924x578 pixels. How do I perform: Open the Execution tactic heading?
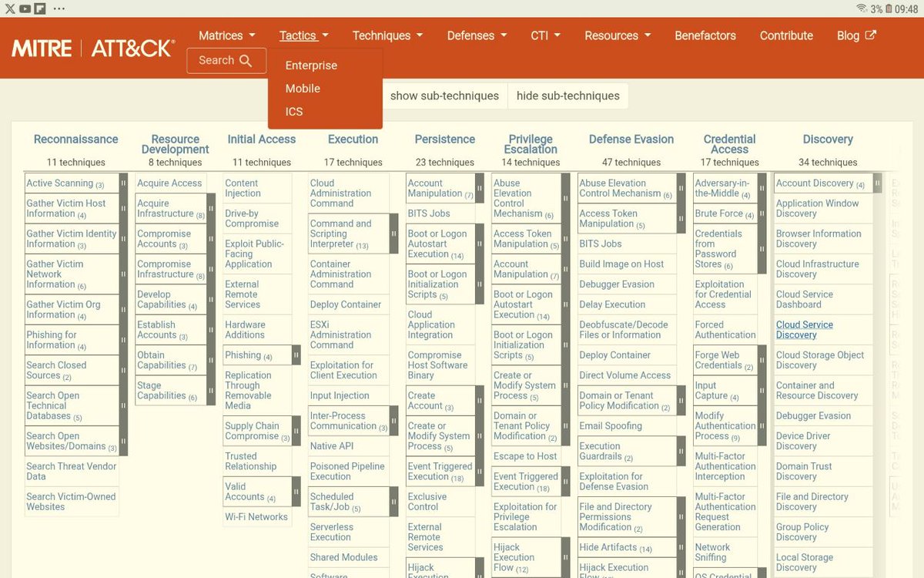353,139
